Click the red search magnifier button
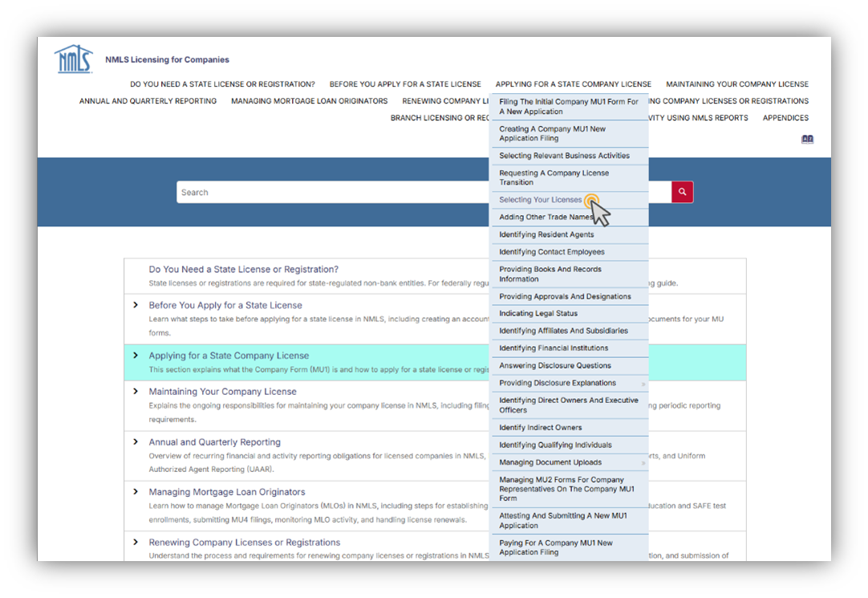The width and height of the screenshot is (868, 598). (682, 192)
